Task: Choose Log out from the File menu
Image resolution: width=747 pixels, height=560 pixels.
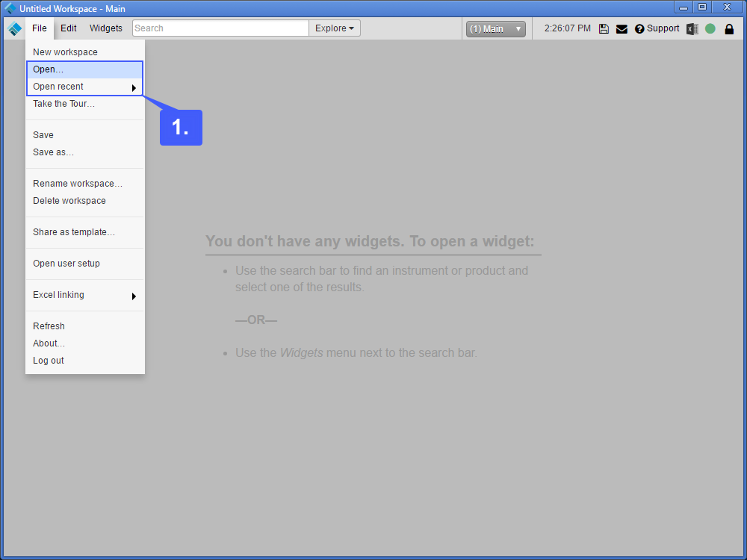Action: click(85, 361)
